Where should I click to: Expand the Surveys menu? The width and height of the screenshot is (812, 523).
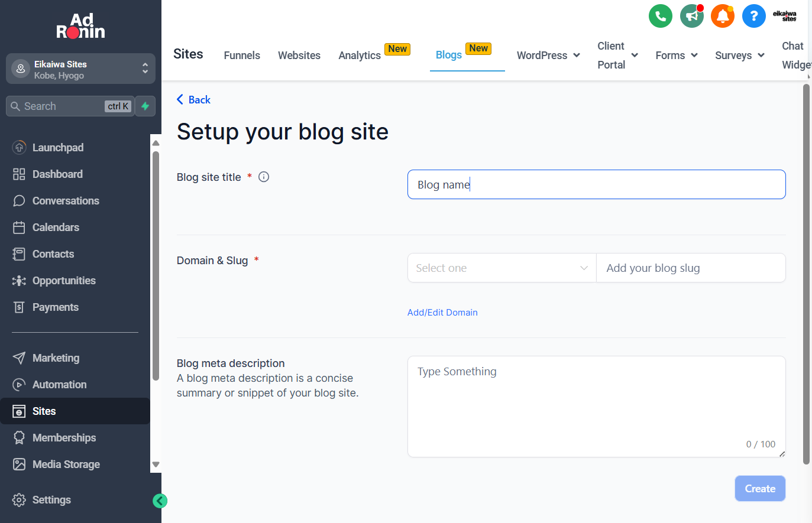coord(740,55)
